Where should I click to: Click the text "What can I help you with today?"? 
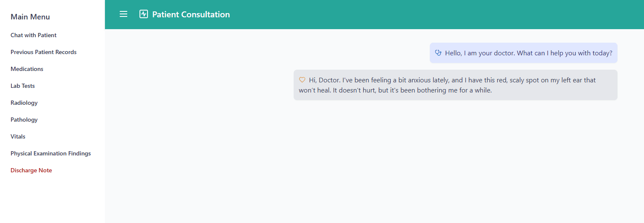point(564,53)
